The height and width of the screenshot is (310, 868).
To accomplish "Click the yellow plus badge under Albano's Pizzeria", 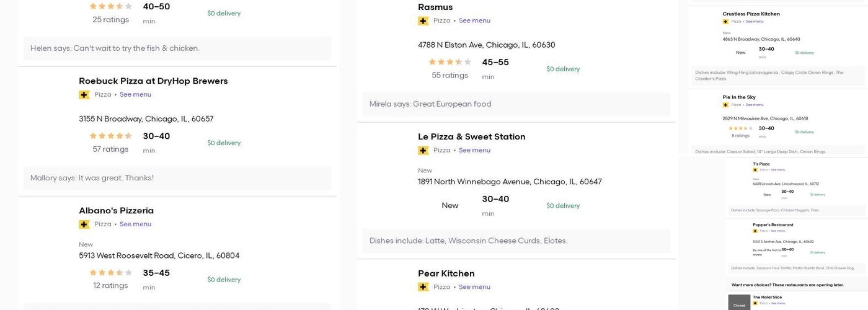I will [x=84, y=224].
